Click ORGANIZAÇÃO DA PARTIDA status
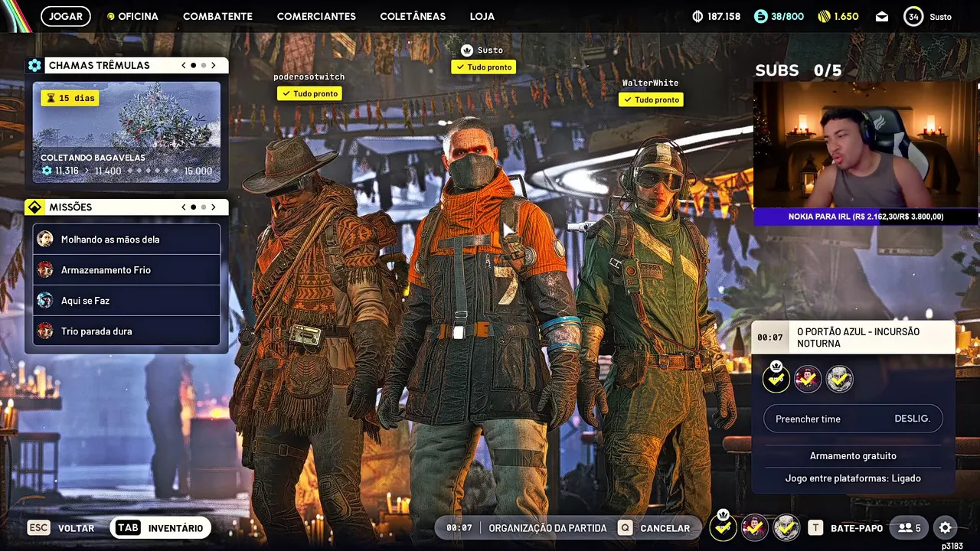The height and width of the screenshot is (551, 980). click(x=547, y=528)
